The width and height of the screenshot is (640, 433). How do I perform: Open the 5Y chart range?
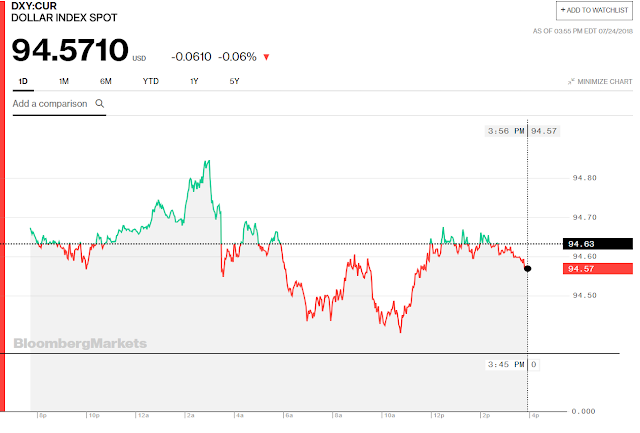[x=234, y=80]
